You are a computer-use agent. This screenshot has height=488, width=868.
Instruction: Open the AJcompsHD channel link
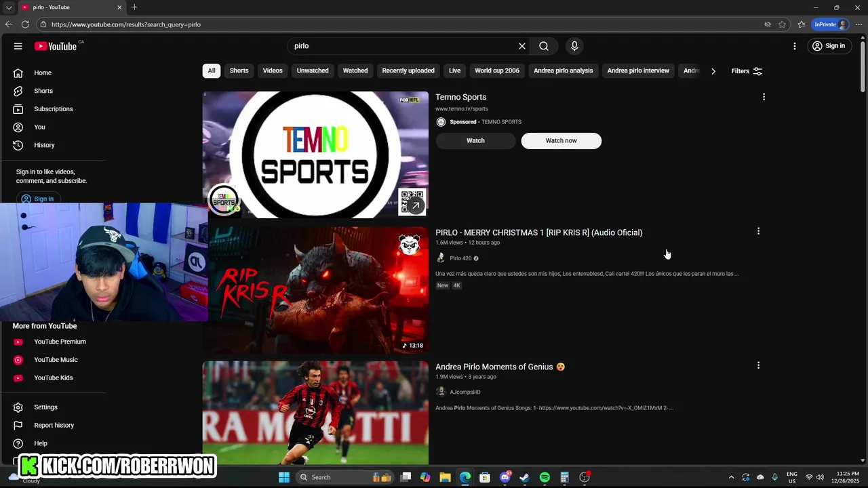[465, 392]
